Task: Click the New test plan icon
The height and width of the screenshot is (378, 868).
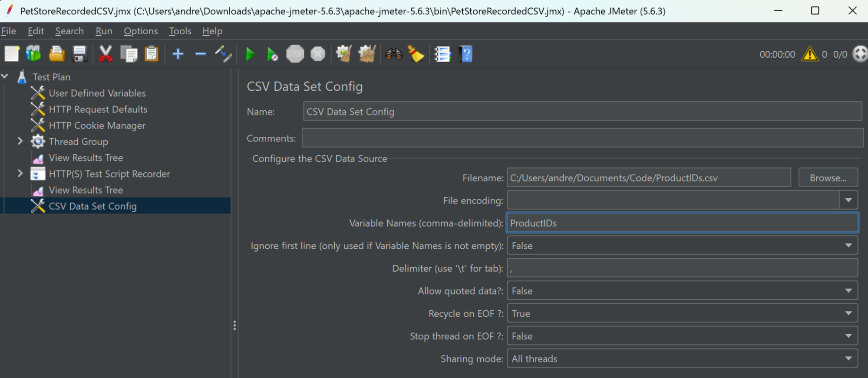Action: [12, 54]
